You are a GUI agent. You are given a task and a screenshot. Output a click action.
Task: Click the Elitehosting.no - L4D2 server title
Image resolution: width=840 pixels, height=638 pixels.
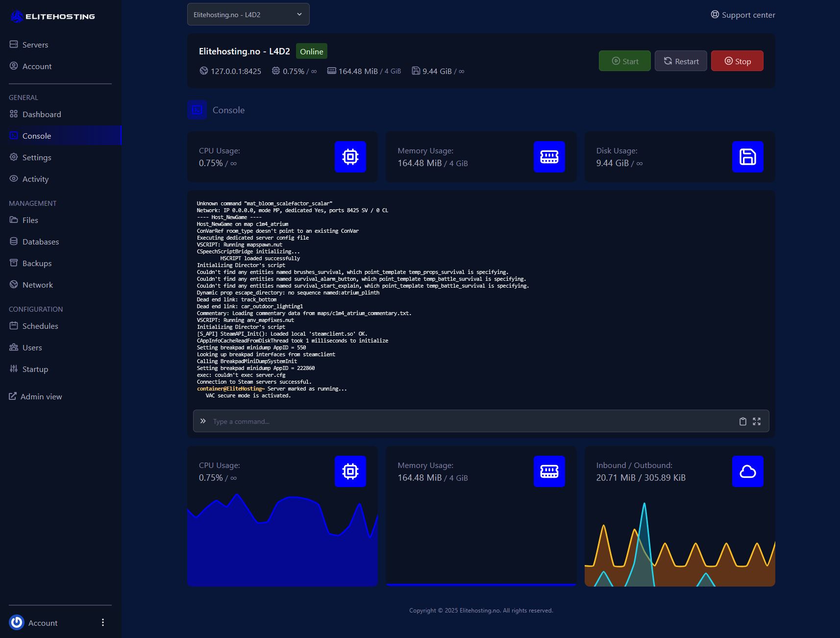pos(244,51)
